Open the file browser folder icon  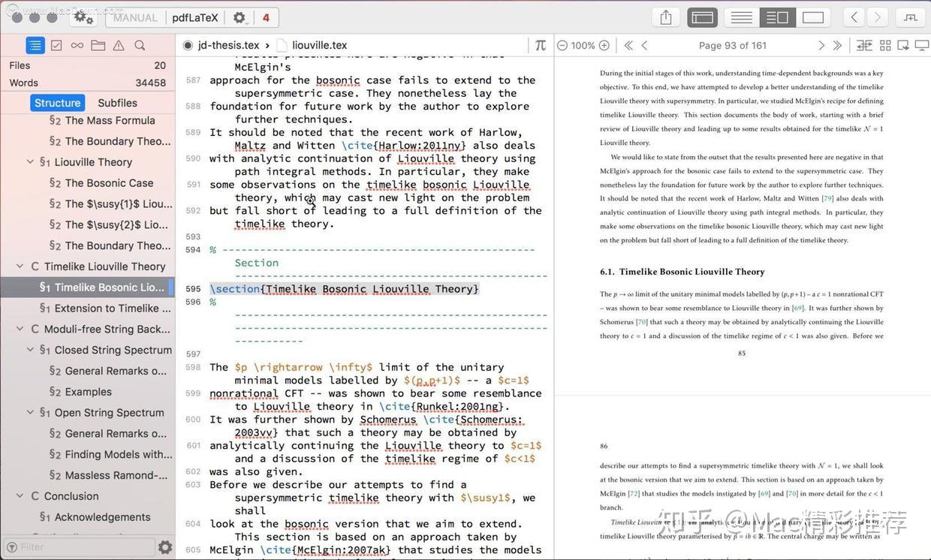tap(98, 45)
